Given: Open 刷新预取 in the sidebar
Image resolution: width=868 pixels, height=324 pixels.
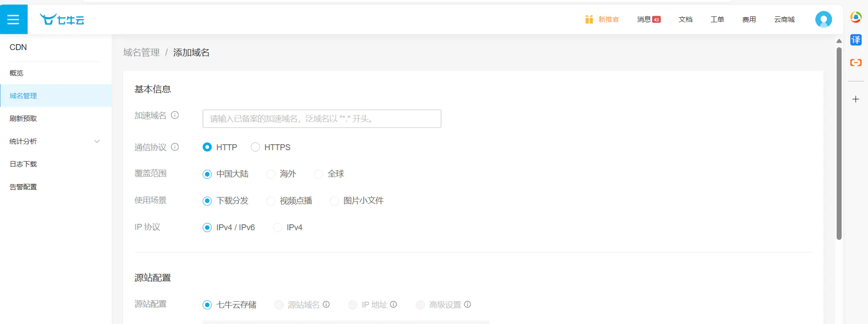Looking at the screenshot, I should coord(23,119).
